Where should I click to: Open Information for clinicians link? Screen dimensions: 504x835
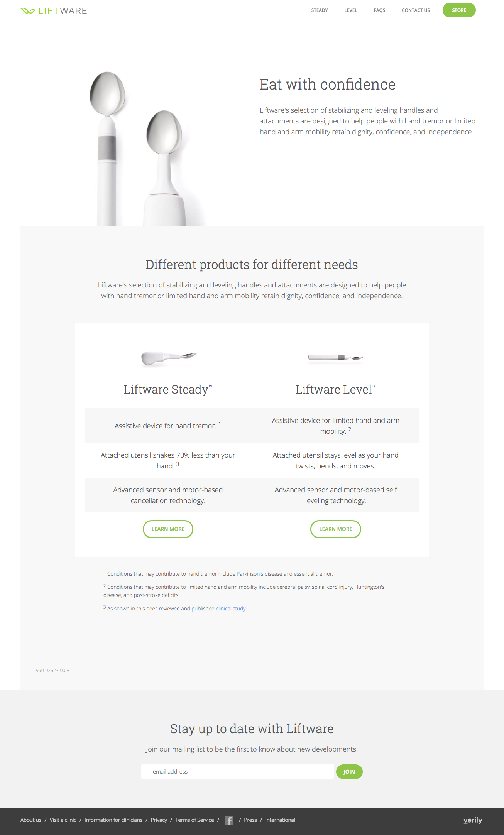click(x=113, y=820)
